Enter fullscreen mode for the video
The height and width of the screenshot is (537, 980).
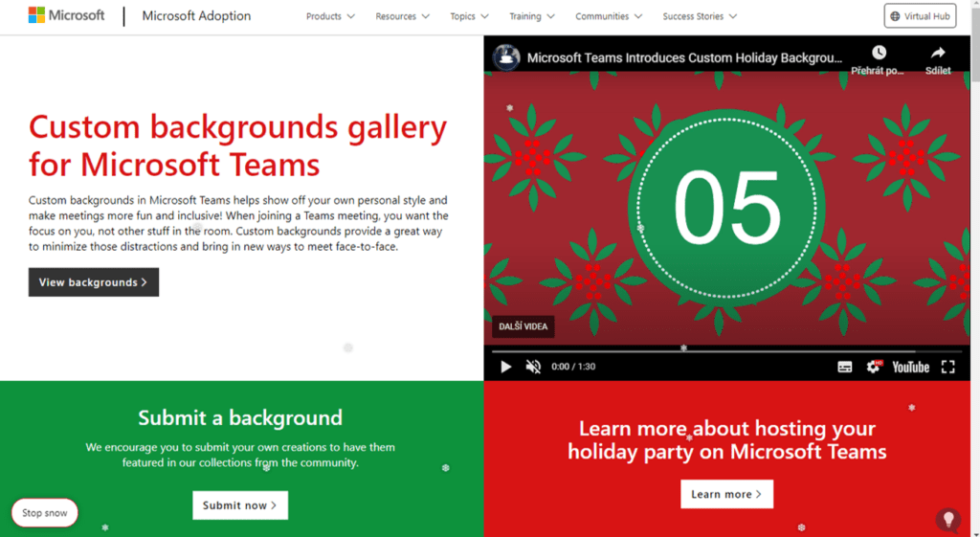[x=947, y=367]
